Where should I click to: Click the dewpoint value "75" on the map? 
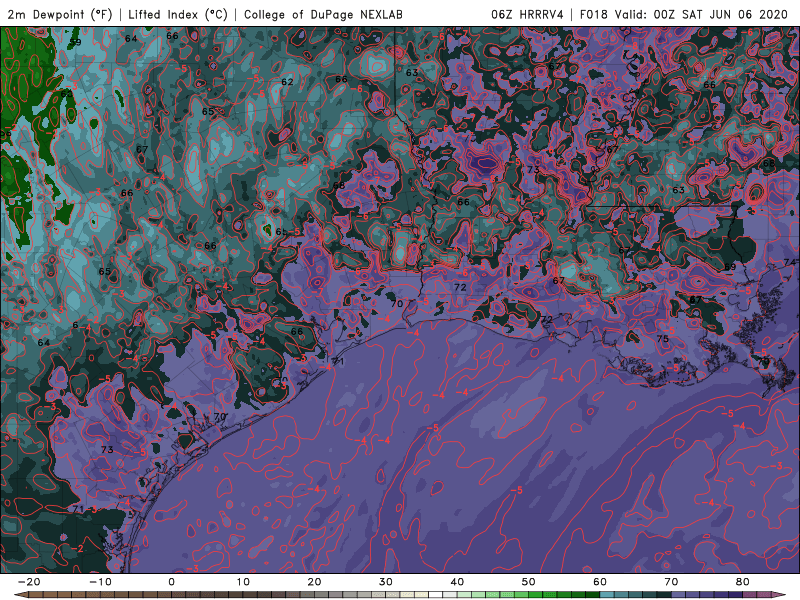[x=662, y=339]
